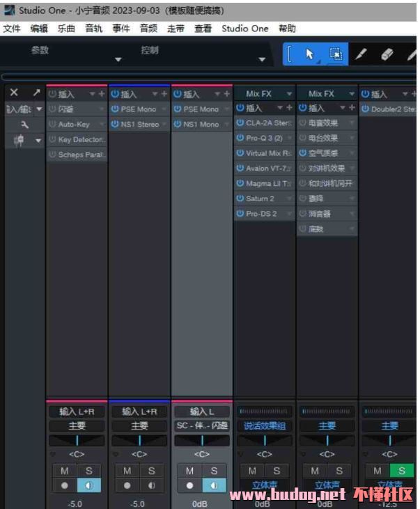The image size is (420, 509).
Task: Click the SC - 伴..- 闪避 output selector
Action: click(x=202, y=425)
